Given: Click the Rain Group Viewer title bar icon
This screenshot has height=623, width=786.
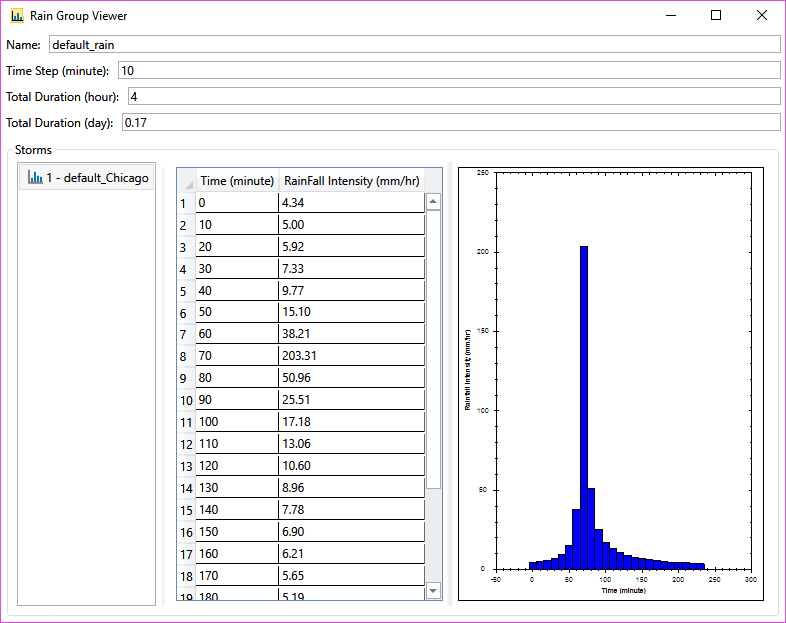Looking at the screenshot, I should pos(17,16).
